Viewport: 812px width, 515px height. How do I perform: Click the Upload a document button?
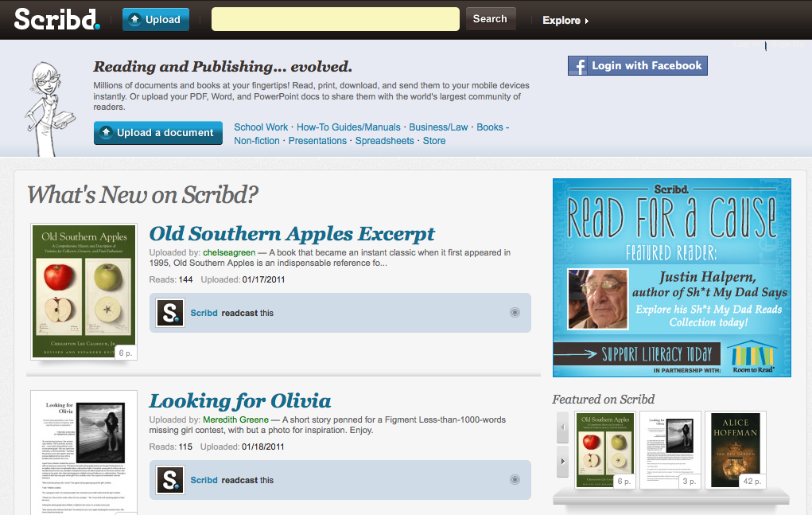click(x=158, y=133)
